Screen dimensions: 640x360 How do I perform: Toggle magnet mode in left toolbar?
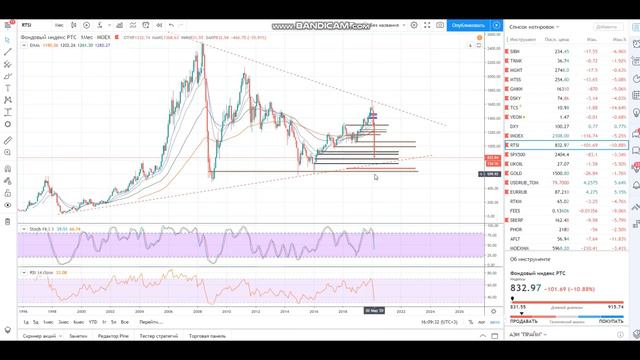[7, 169]
